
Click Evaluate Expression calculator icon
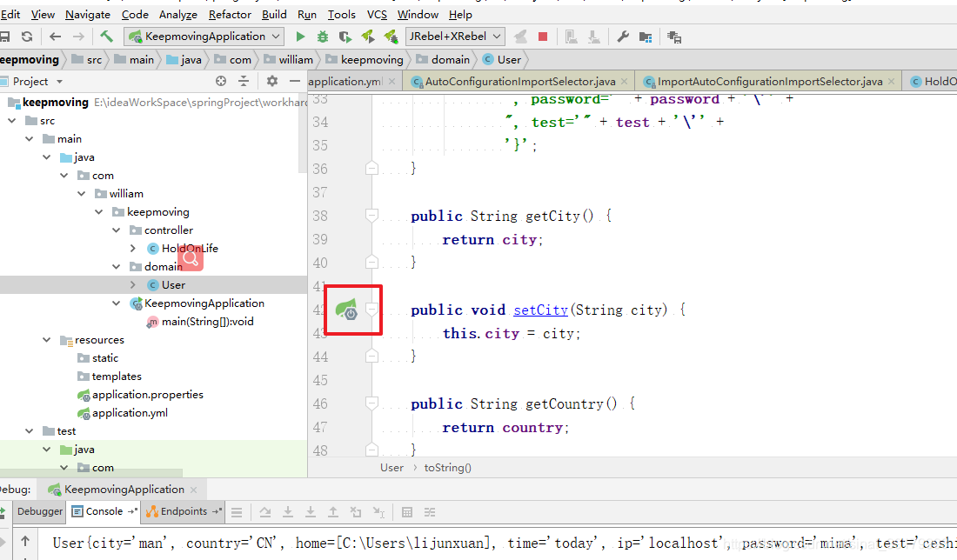coord(407,512)
